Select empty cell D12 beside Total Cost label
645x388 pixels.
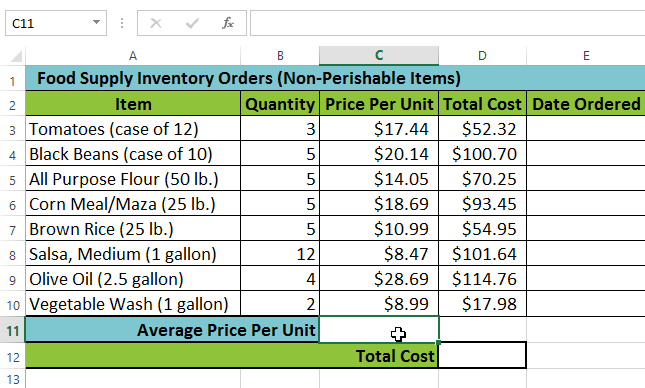(483, 355)
